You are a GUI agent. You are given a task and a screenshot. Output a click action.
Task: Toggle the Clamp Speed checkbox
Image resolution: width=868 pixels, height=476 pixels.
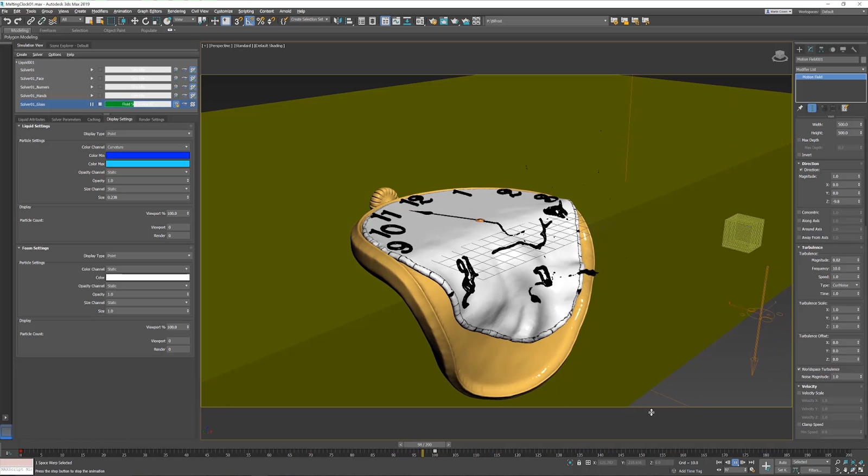(x=799, y=424)
